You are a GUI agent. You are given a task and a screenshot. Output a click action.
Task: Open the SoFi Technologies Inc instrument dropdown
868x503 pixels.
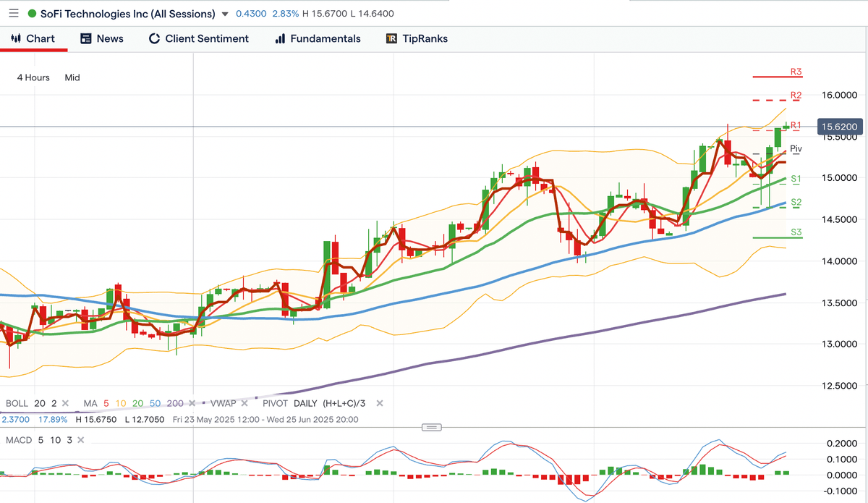point(226,14)
